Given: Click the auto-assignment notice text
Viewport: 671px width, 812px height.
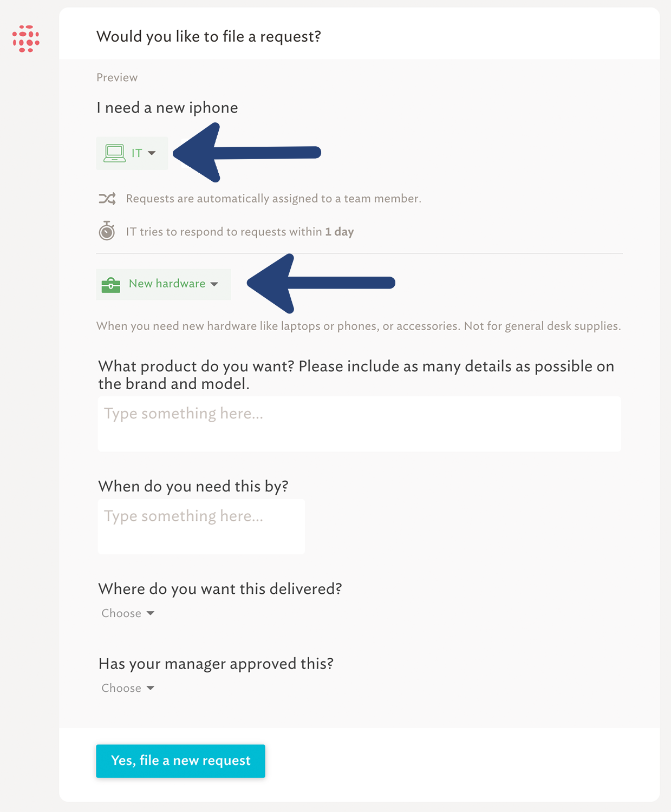Looking at the screenshot, I should 273,199.
